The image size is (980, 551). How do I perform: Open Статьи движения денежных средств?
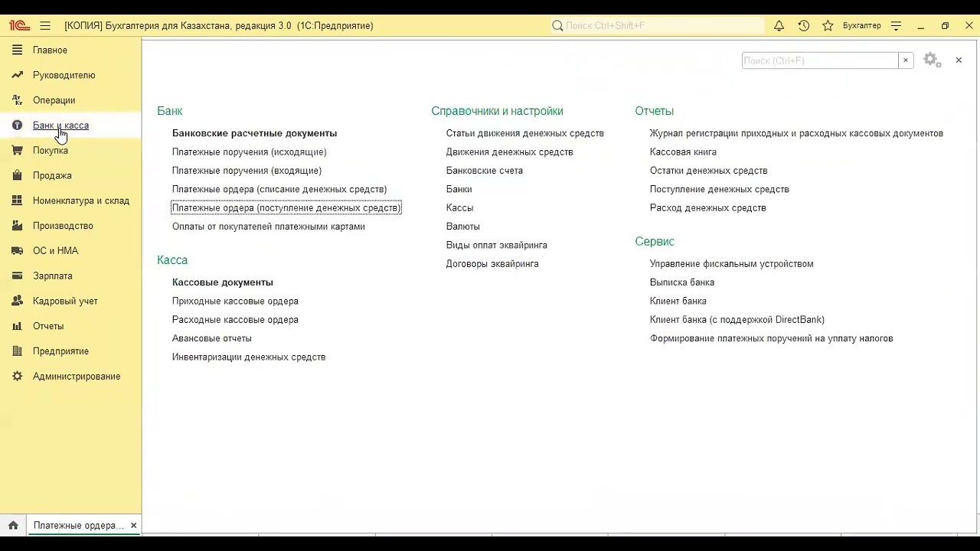[525, 133]
